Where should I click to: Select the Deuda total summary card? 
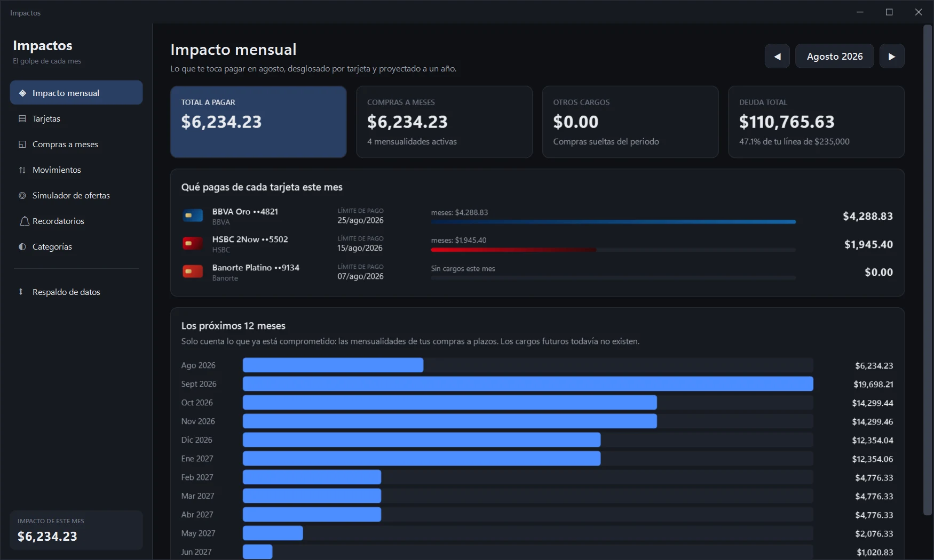[816, 122]
